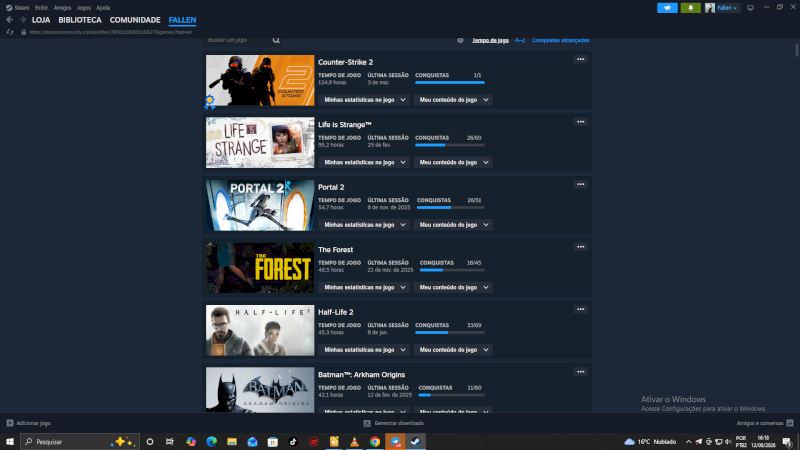Open the Counter-Strike 2 title link
This screenshot has width=800, height=450.
[345, 62]
